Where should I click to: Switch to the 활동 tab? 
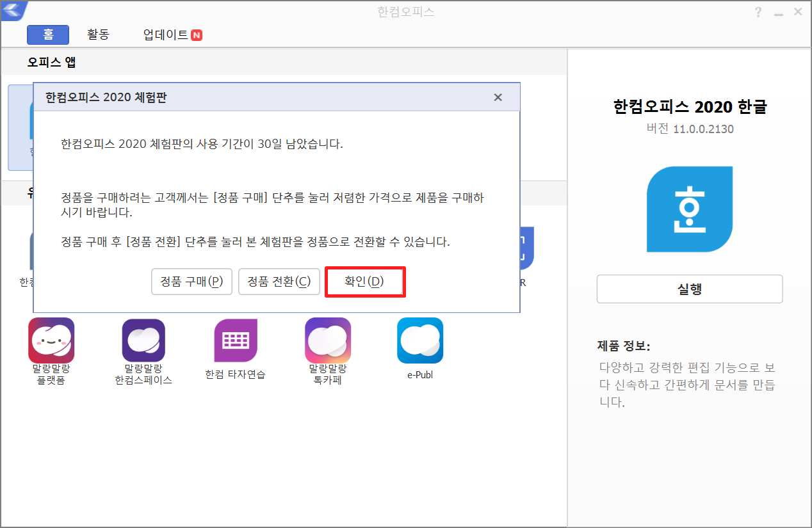click(x=98, y=35)
